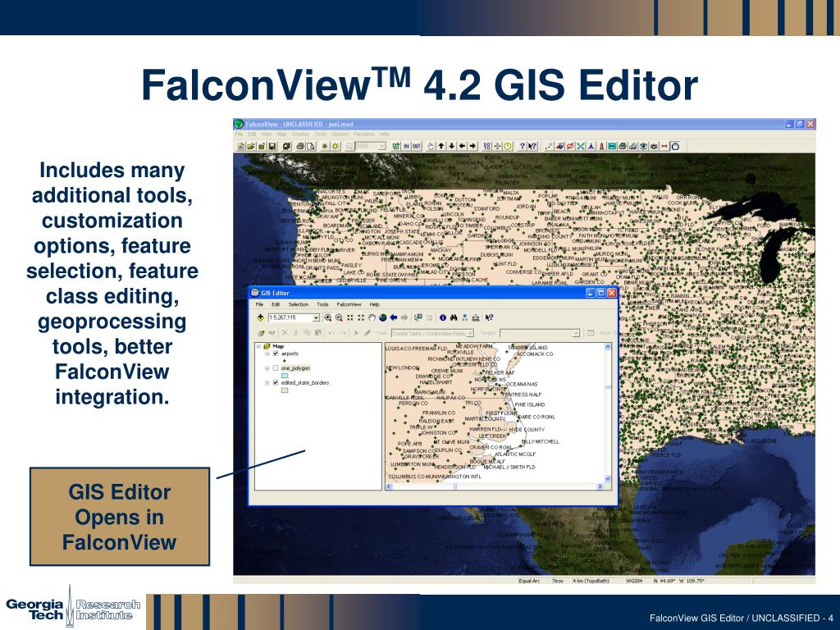
Task: Select the Map root item in tree
Action: pos(278,347)
